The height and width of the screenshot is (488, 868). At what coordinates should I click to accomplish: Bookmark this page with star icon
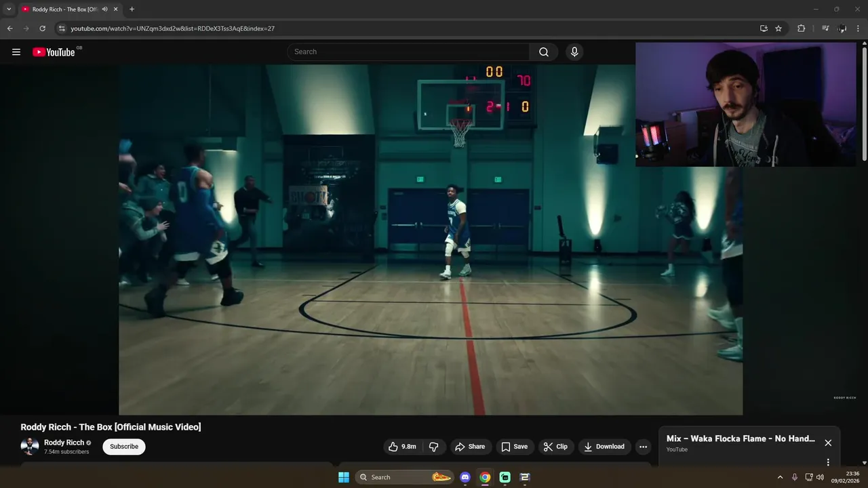(x=778, y=28)
